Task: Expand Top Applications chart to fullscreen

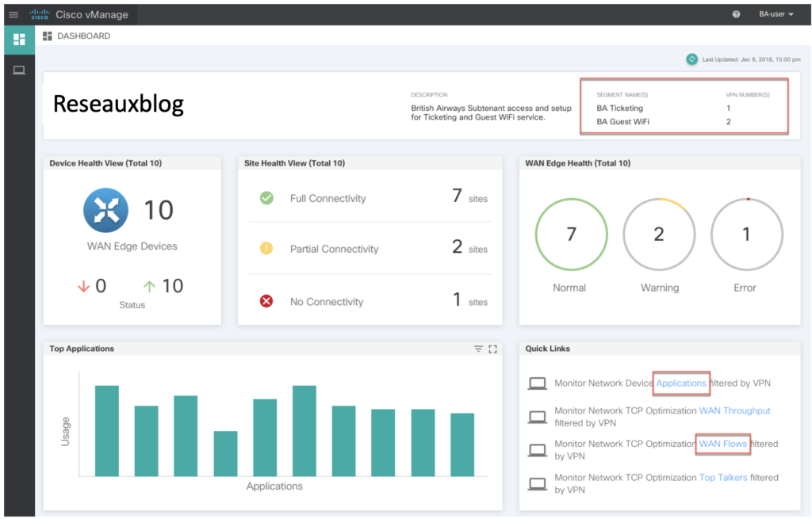Action: point(492,349)
